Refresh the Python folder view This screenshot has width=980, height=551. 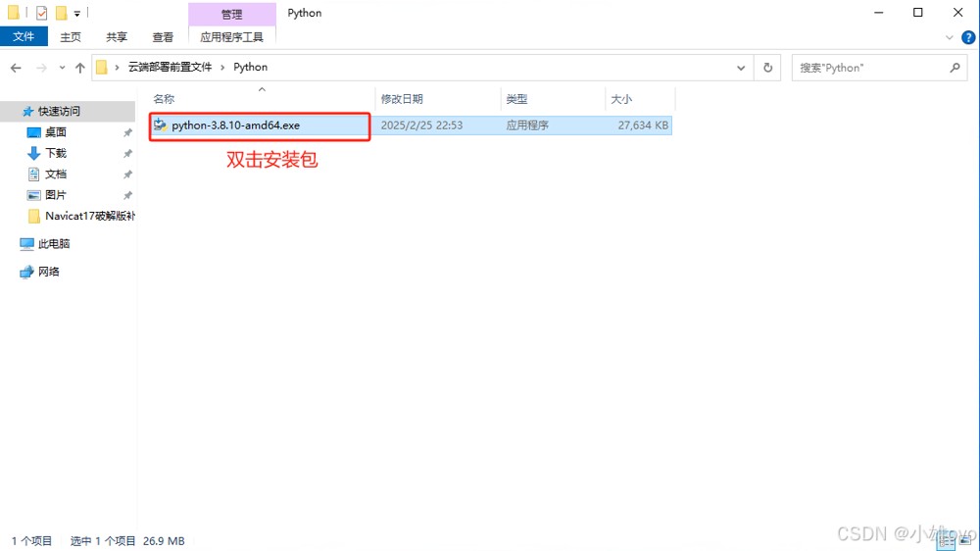768,68
